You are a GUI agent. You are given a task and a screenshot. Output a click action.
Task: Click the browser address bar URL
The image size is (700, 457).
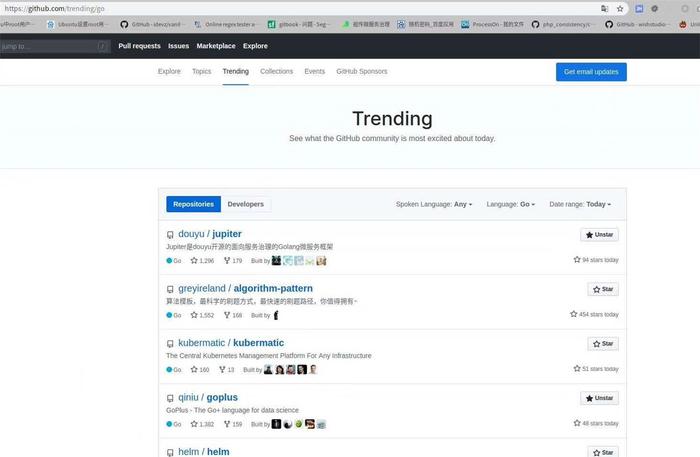coord(54,8)
